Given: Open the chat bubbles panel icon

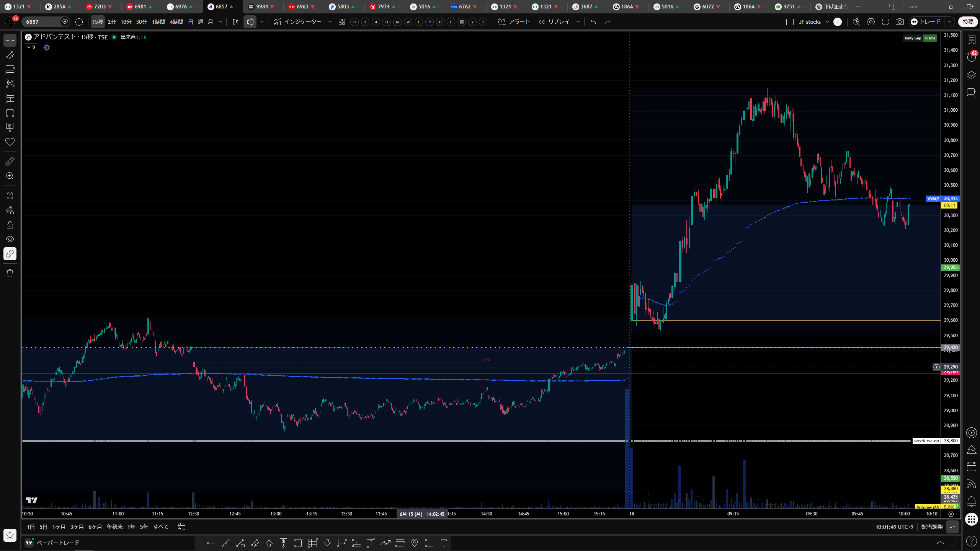Looking at the screenshot, I should [971, 93].
